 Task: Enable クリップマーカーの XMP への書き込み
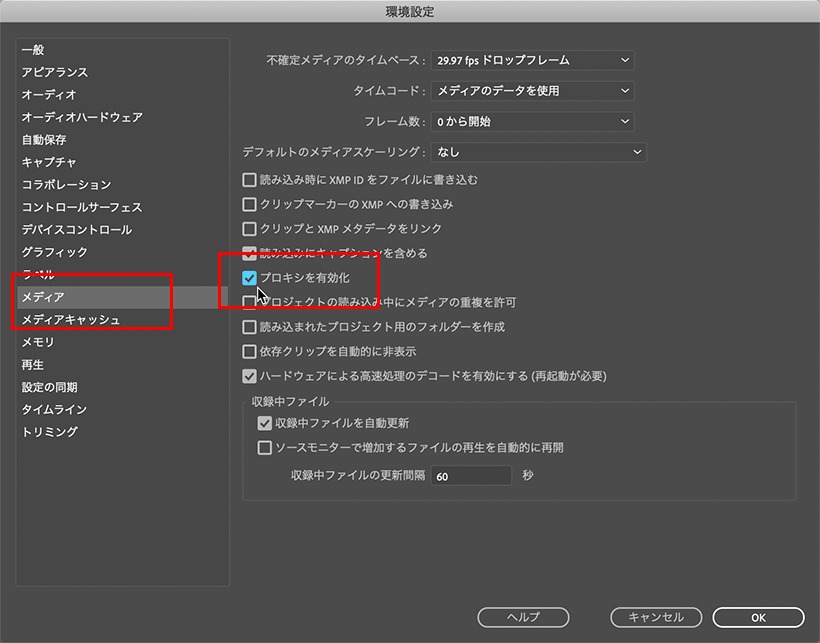tap(249, 204)
